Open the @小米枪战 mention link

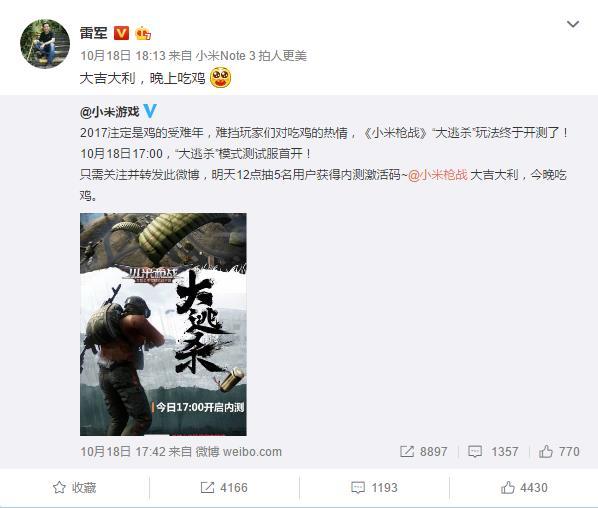coord(438,175)
